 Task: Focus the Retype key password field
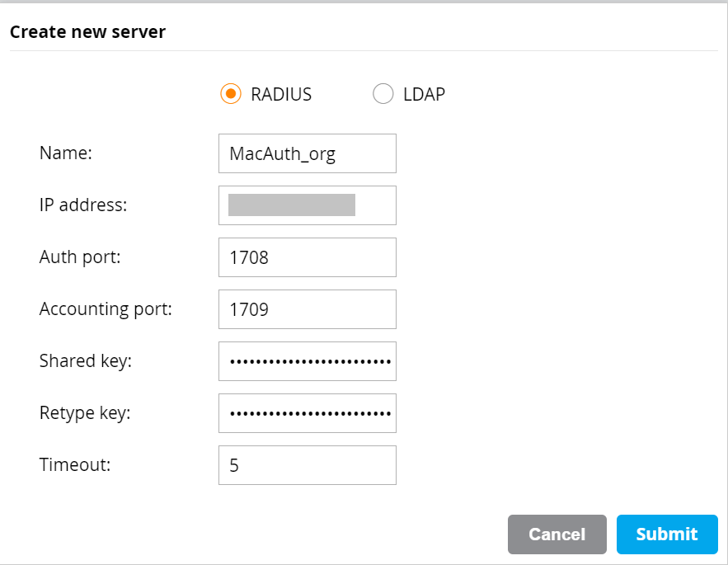307,413
